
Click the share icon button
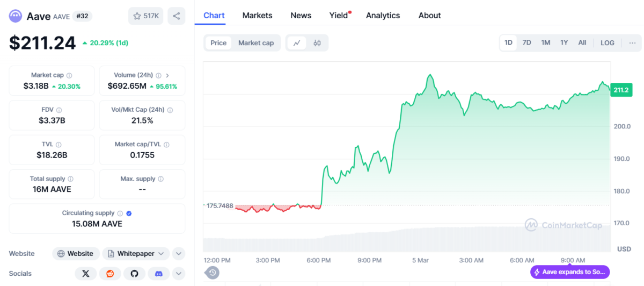coord(177,16)
